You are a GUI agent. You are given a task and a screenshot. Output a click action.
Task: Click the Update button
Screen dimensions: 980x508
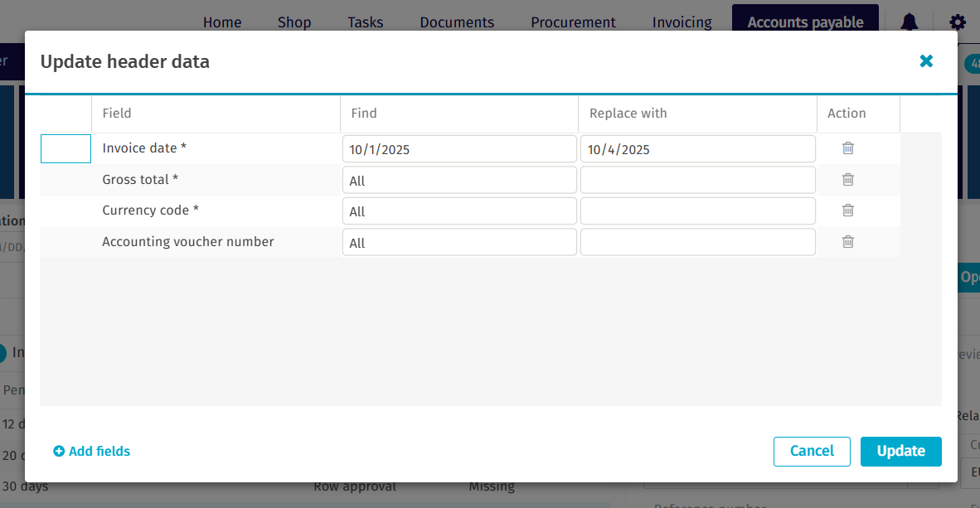[x=900, y=451]
